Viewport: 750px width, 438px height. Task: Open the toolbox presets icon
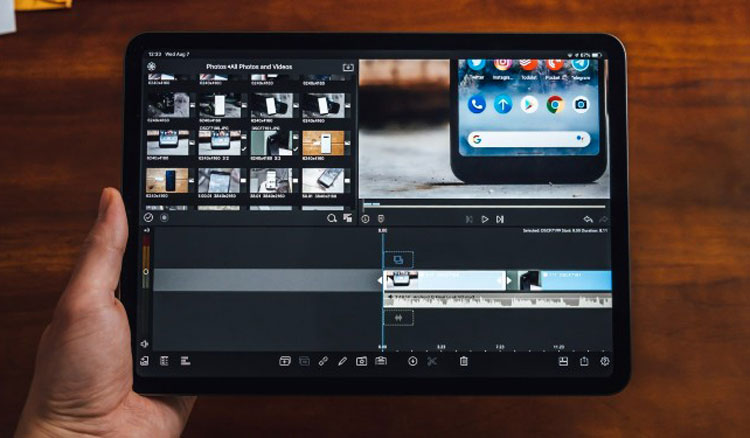[x=381, y=361]
